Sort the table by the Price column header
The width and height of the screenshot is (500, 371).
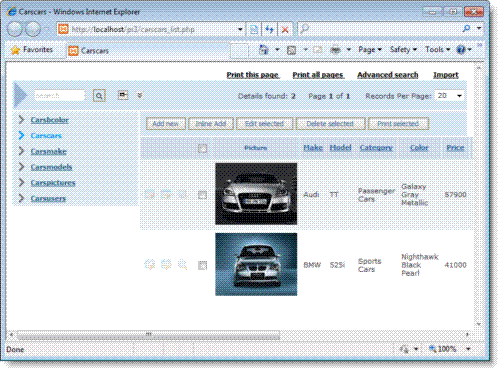point(455,148)
